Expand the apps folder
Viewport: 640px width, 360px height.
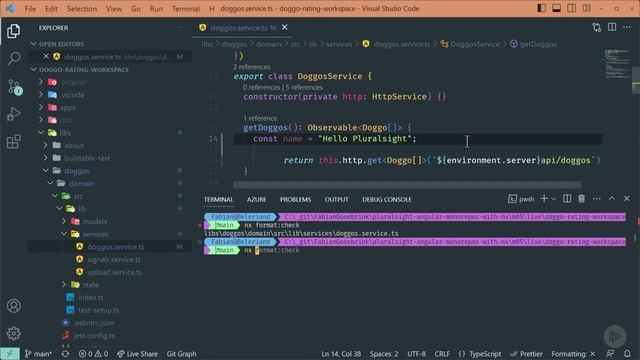click(41, 107)
